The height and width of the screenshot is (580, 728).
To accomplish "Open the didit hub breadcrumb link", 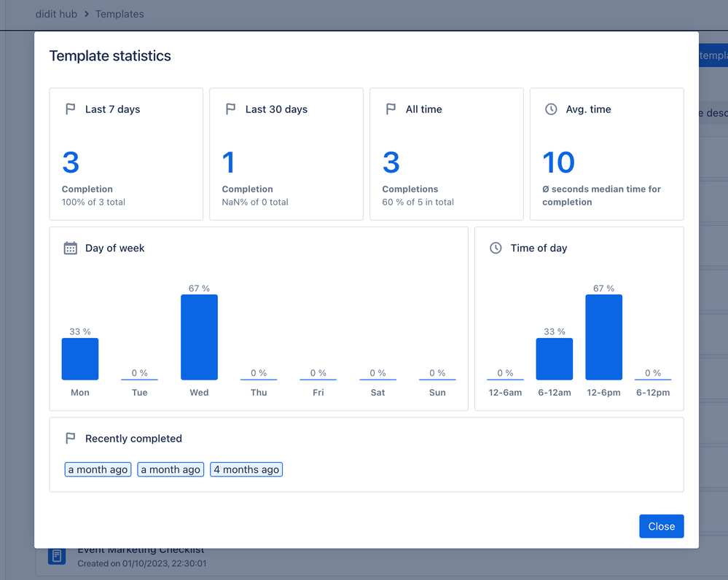I will pyautogui.click(x=57, y=14).
